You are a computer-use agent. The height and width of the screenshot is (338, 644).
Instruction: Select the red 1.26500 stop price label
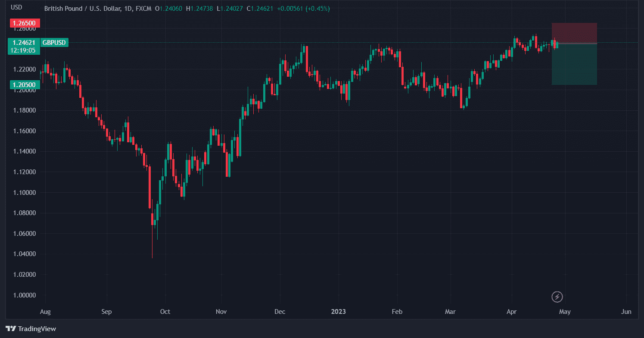[26, 23]
